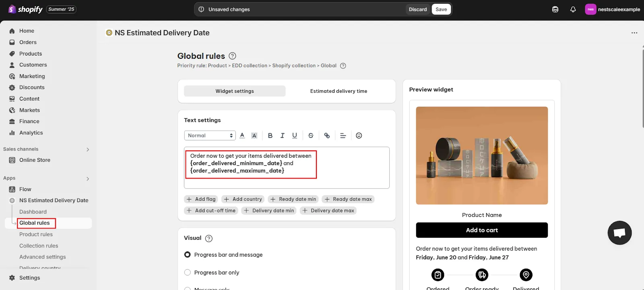The height and width of the screenshot is (290, 644).
Task: Open the Content section
Action: pyautogui.click(x=29, y=99)
